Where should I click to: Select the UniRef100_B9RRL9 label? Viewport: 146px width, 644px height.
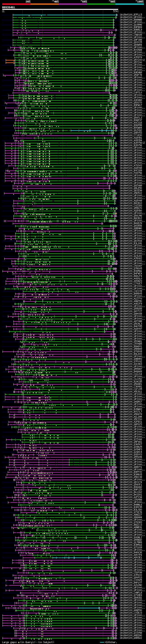pyautogui.click(x=131, y=30)
